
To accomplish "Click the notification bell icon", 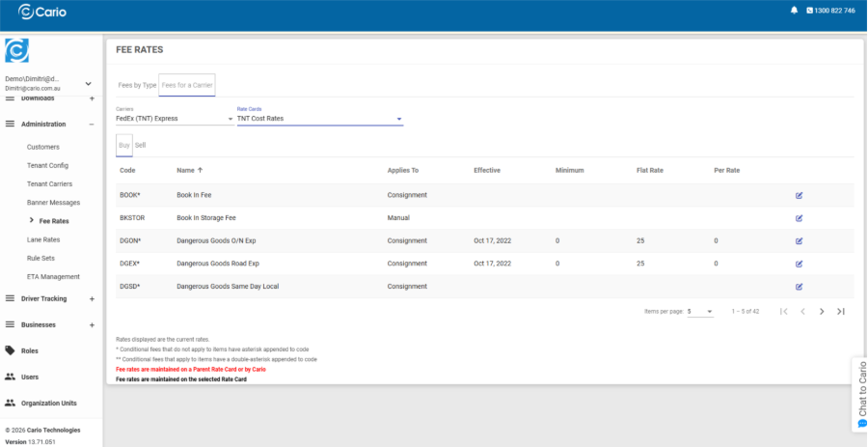I will 794,11.
